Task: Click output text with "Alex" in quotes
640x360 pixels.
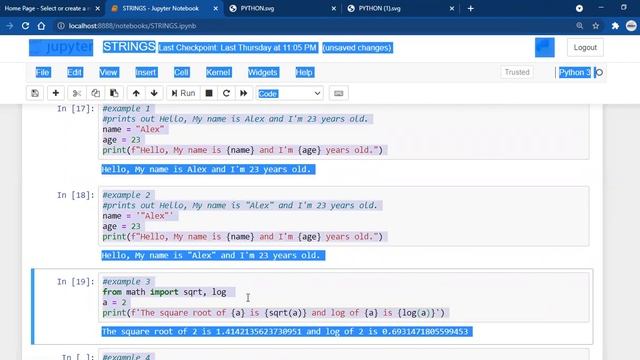Action: point(213,256)
